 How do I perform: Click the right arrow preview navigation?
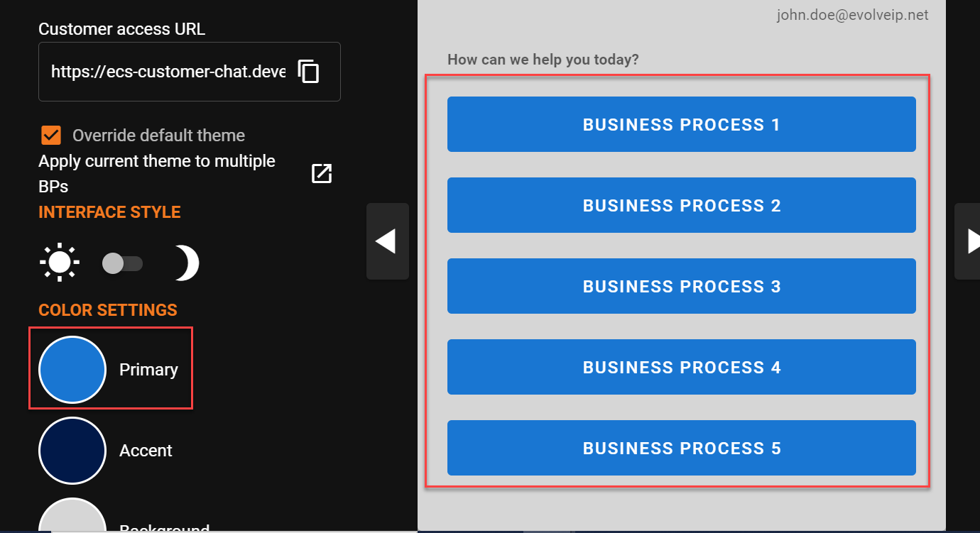(969, 241)
